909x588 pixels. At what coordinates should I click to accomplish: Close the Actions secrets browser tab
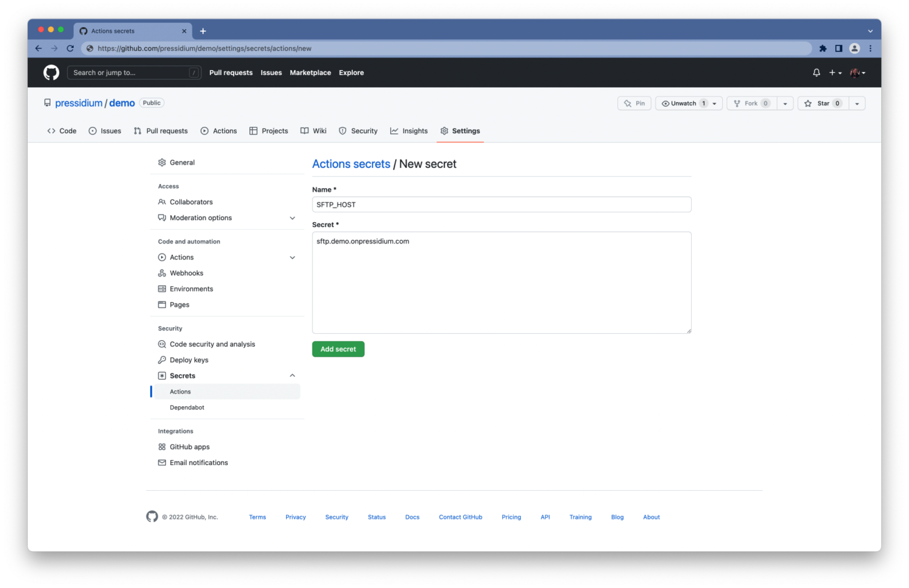pyautogui.click(x=184, y=31)
